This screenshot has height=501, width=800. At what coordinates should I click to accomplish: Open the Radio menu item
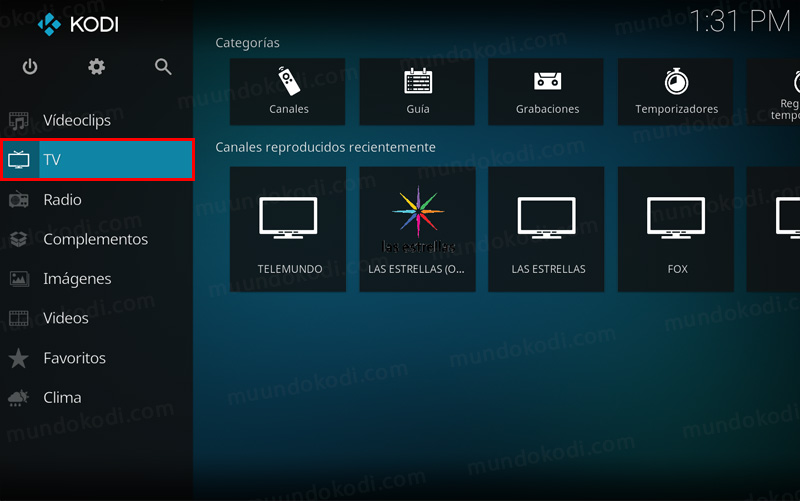96,199
